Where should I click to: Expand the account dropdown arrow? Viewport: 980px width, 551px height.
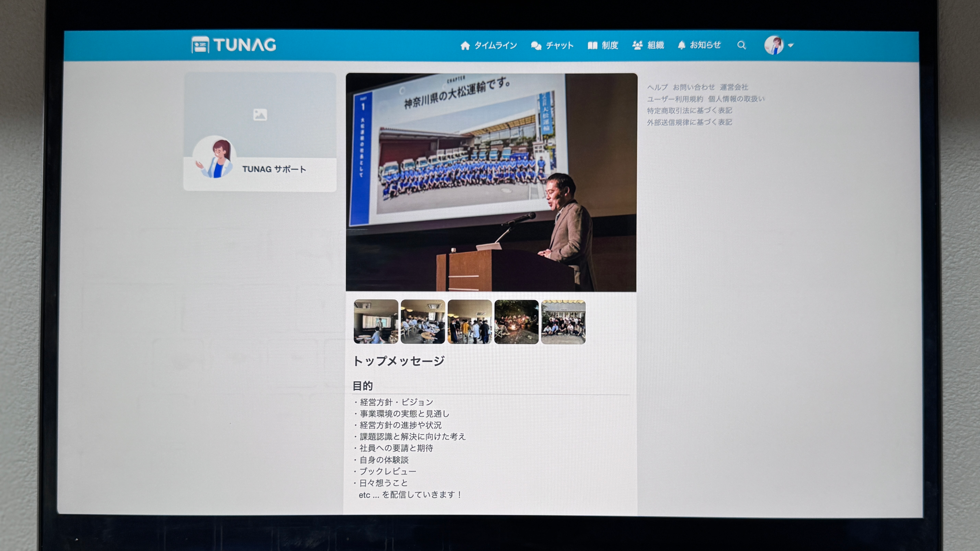coord(791,45)
